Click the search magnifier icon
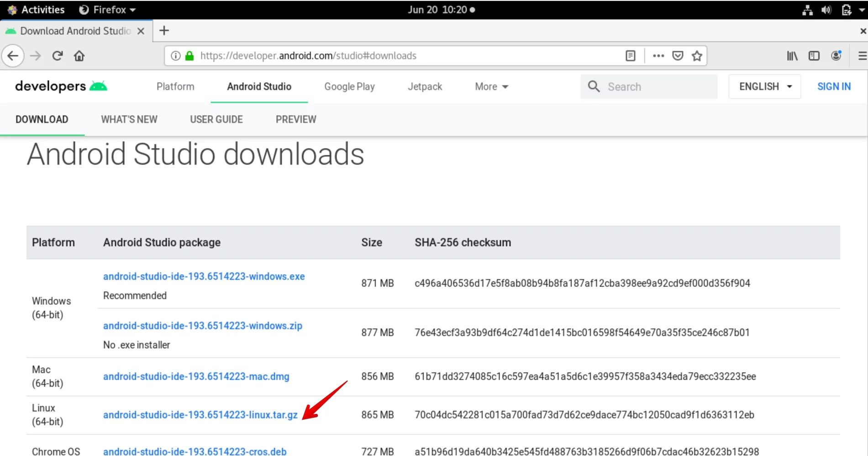Viewport: 868px width, 456px height. point(594,86)
